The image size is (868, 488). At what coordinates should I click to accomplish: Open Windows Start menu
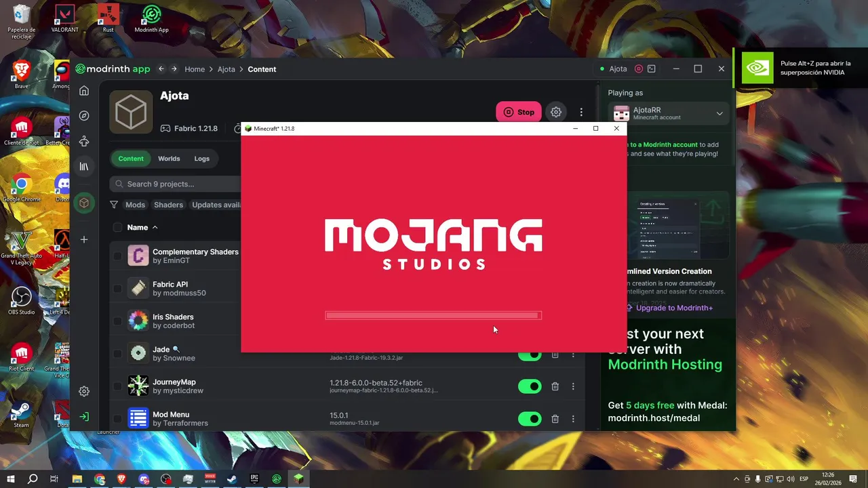tap(11, 479)
